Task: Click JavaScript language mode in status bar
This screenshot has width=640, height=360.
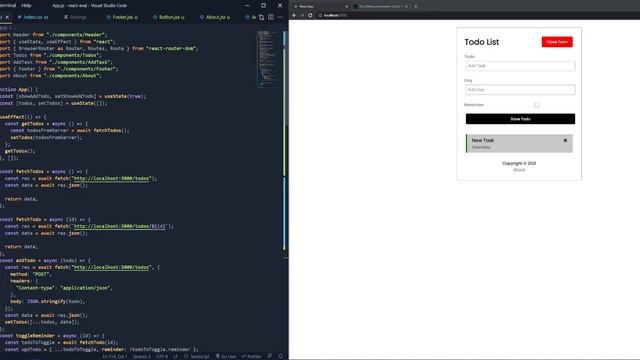Action: pos(196,356)
